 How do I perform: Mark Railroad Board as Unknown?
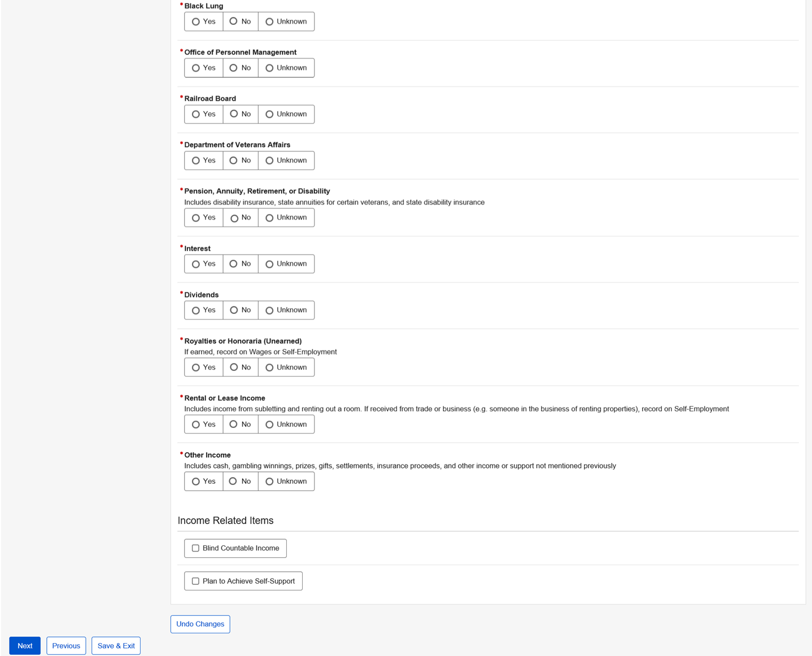coord(269,115)
